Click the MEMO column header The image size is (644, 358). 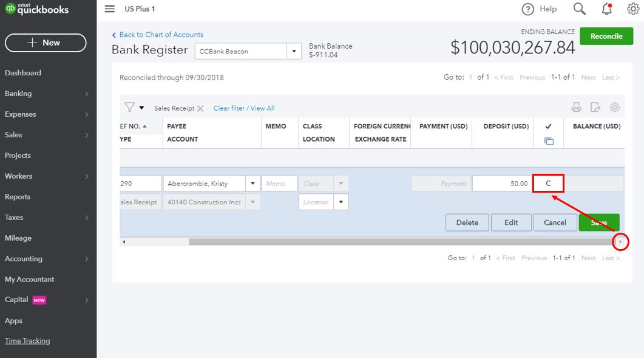pyautogui.click(x=276, y=126)
